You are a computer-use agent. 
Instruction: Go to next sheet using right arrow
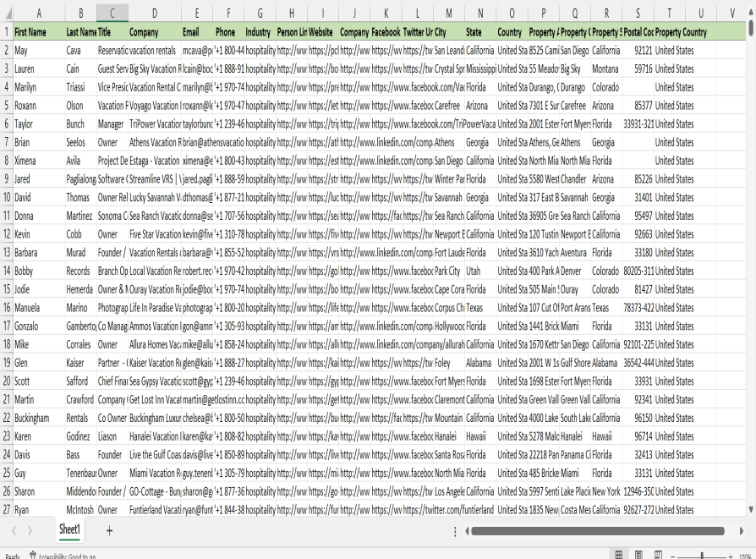[30, 530]
